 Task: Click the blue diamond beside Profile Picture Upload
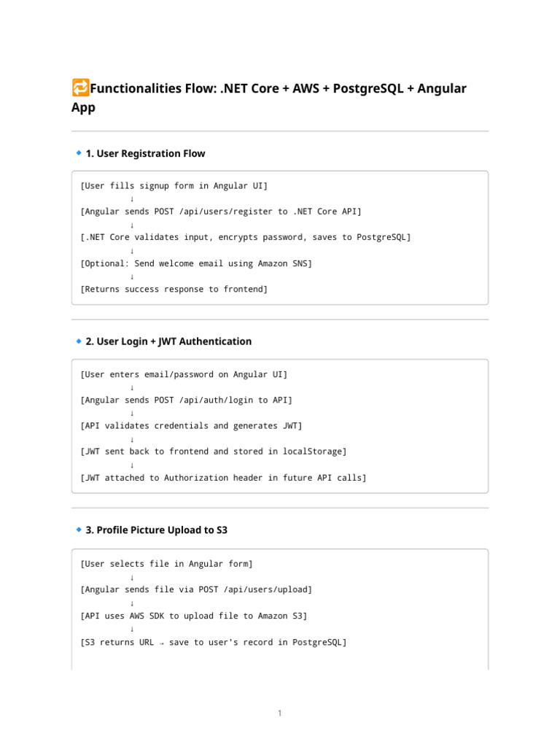pyautogui.click(x=79, y=530)
